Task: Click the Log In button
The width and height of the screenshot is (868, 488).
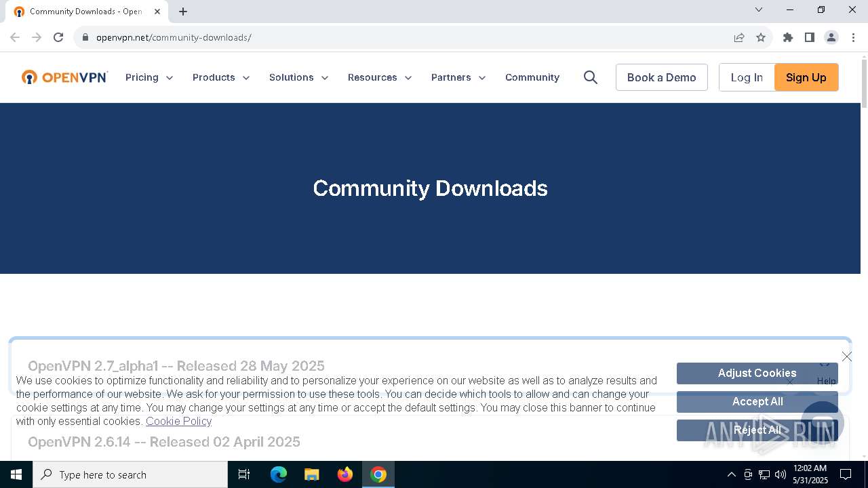Action: 747,77
